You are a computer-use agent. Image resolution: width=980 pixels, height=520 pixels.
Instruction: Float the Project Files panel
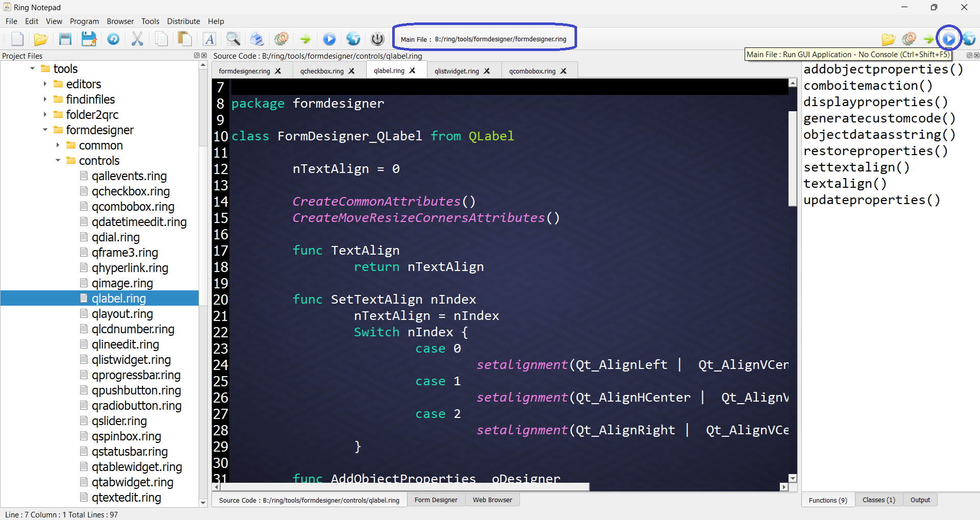coord(197,56)
